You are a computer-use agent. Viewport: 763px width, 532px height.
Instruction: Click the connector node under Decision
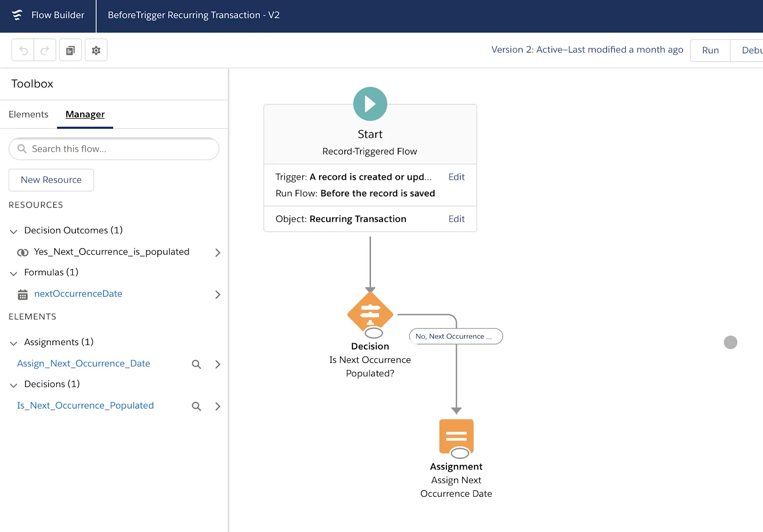pos(374,333)
